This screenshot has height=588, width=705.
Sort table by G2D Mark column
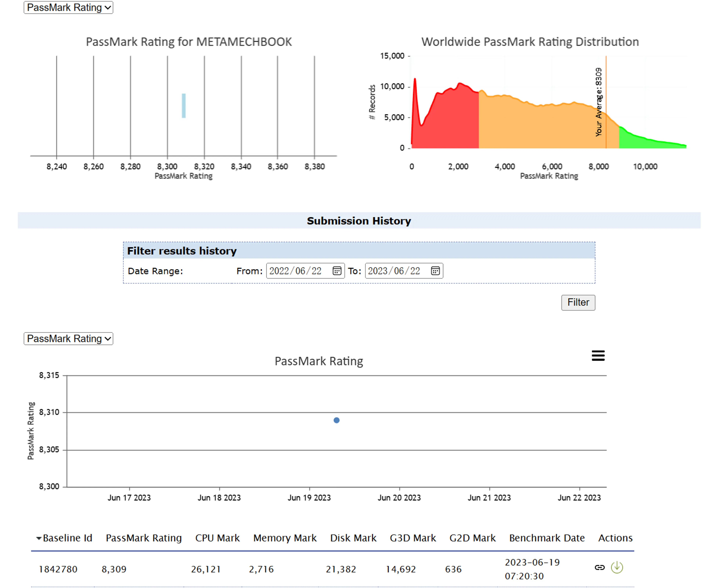(x=472, y=538)
